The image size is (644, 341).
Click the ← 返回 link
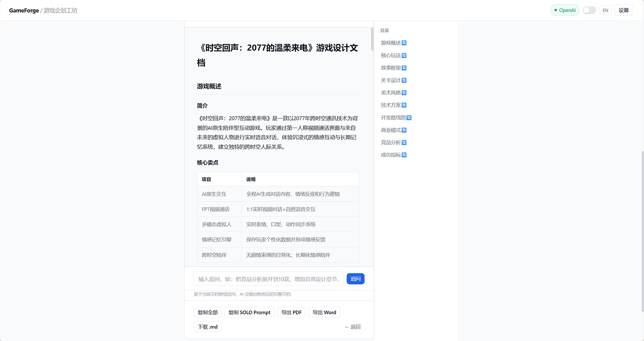[x=352, y=327]
